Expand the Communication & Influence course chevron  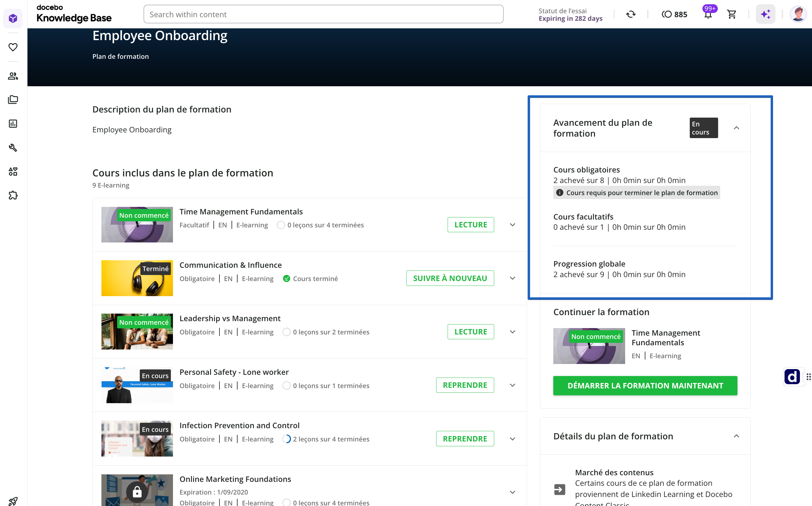click(512, 278)
